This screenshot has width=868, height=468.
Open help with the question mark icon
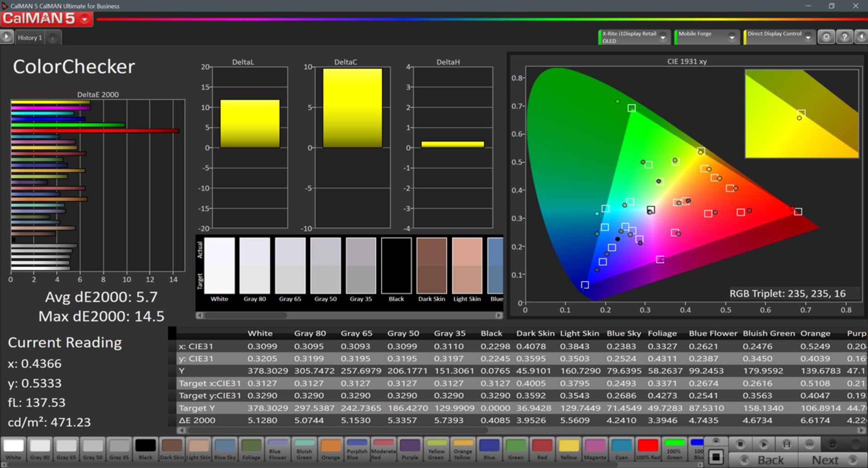(x=844, y=37)
